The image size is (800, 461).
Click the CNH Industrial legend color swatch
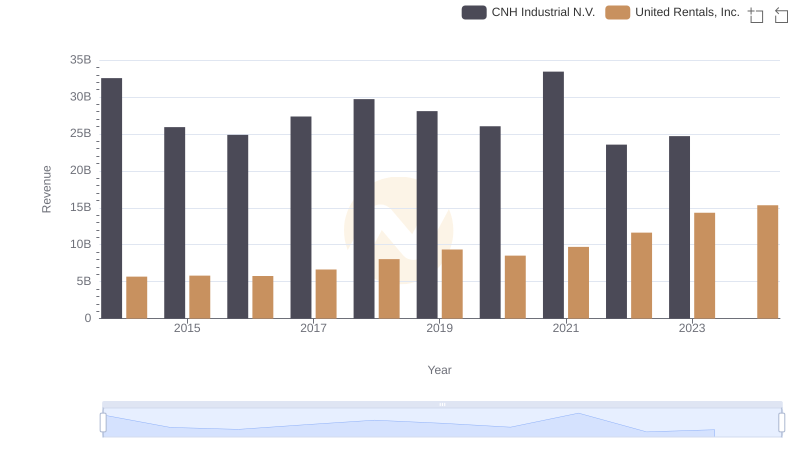pyautogui.click(x=474, y=12)
